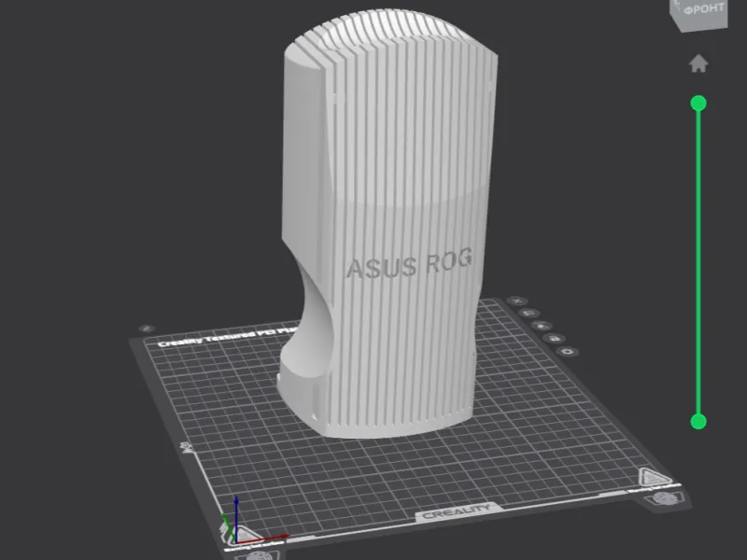
Task: Click the blue Z axis arrow
Action: (236, 517)
